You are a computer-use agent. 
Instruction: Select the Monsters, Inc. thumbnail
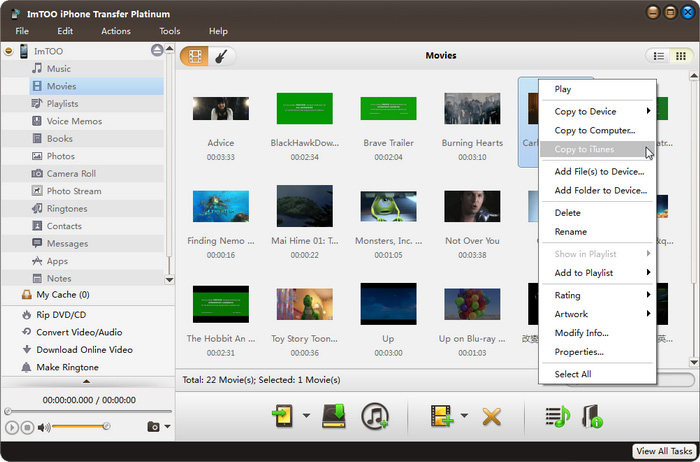[388, 206]
